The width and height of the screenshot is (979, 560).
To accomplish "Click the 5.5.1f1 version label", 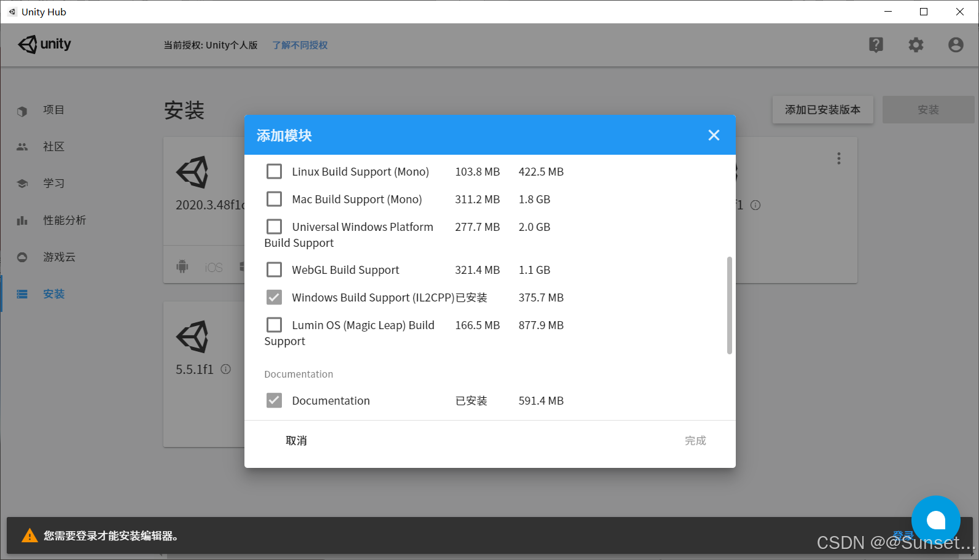I will point(195,370).
